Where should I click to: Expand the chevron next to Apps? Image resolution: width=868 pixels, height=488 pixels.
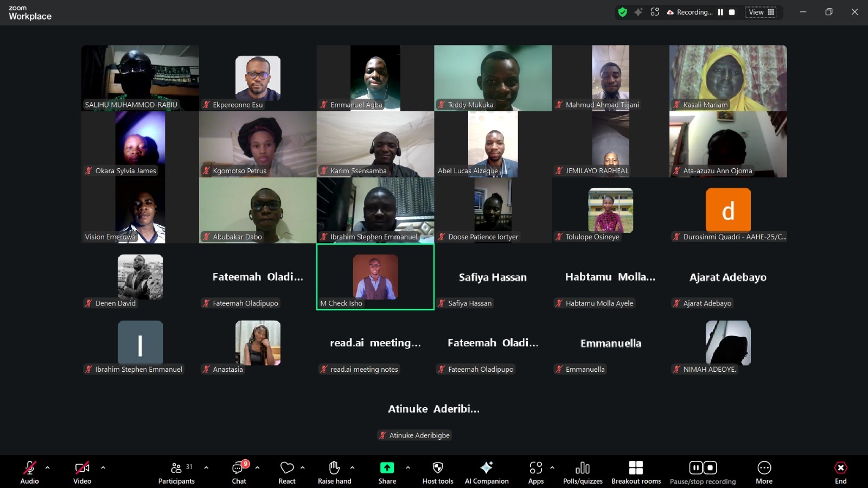(x=552, y=467)
